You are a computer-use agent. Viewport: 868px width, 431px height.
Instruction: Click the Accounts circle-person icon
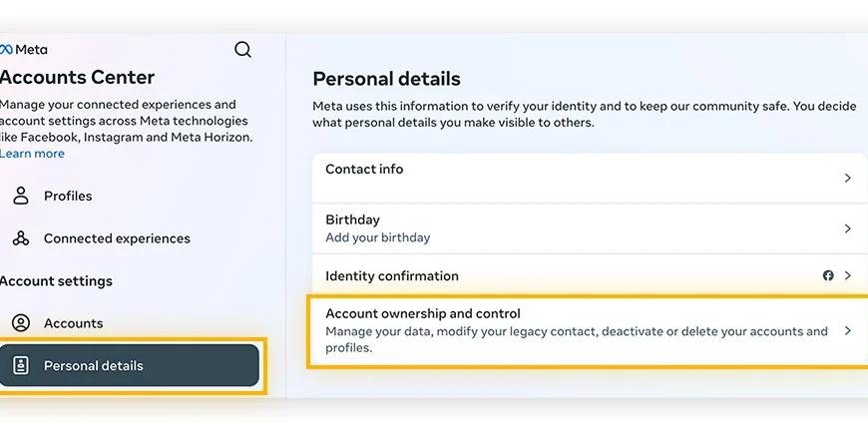(x=21, y=323)
